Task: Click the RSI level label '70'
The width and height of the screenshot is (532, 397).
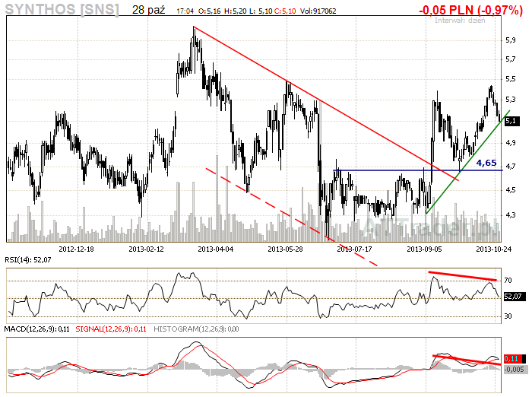Action: pyautogui.click(x=508, y=281)
